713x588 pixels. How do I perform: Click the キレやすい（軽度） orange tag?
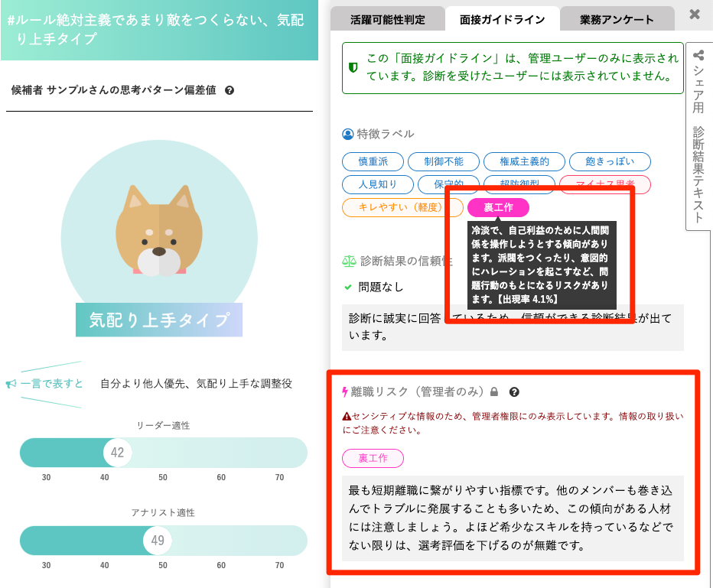pos(402,208)
